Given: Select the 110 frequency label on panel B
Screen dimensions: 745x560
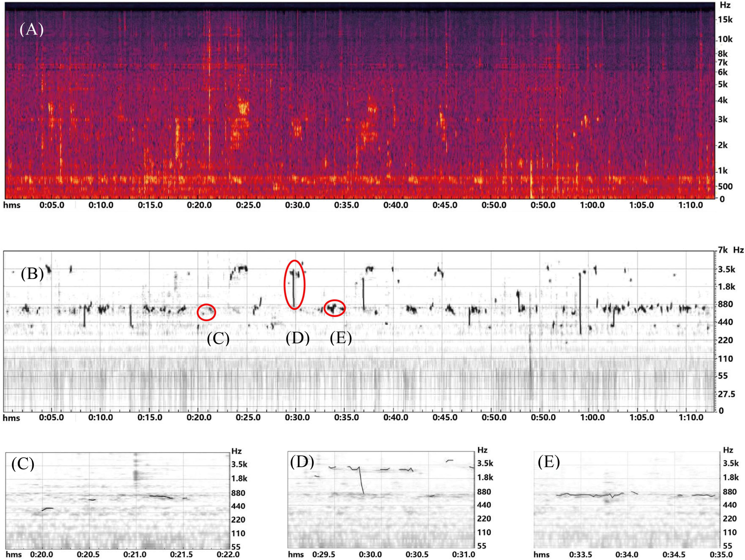Looking at the screenshot, I should [726, 359].
